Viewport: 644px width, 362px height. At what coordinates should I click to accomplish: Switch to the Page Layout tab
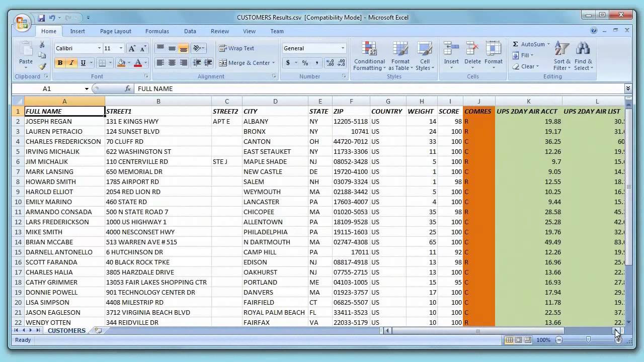116,31
